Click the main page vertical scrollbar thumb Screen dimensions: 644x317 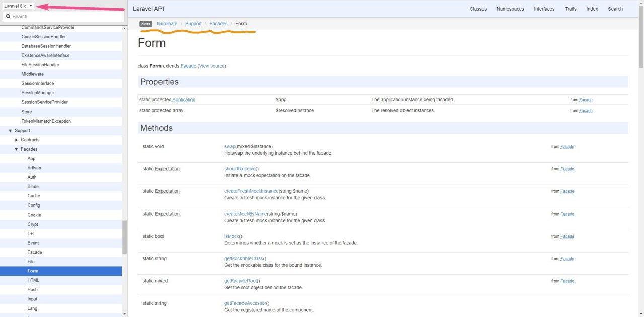(x=641, y=37)
